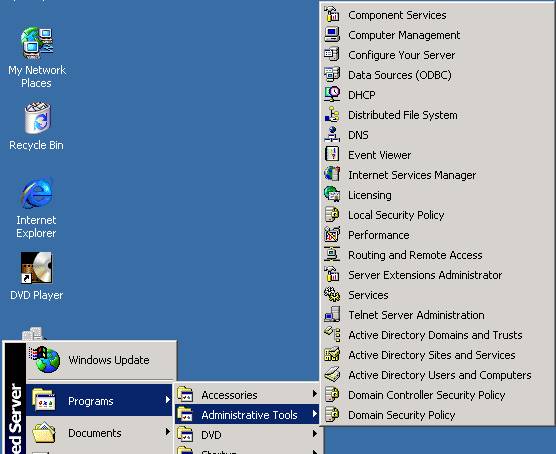Select the Recycle Bin desktop icon
The height and width of the screenshot is (454, 556).
click(x=37, y=118)
